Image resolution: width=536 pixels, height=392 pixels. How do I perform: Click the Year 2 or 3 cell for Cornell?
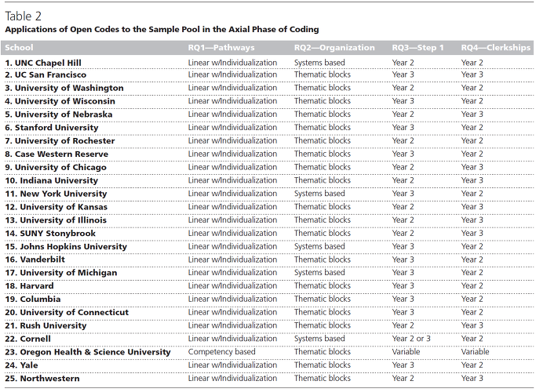(411, 339)
